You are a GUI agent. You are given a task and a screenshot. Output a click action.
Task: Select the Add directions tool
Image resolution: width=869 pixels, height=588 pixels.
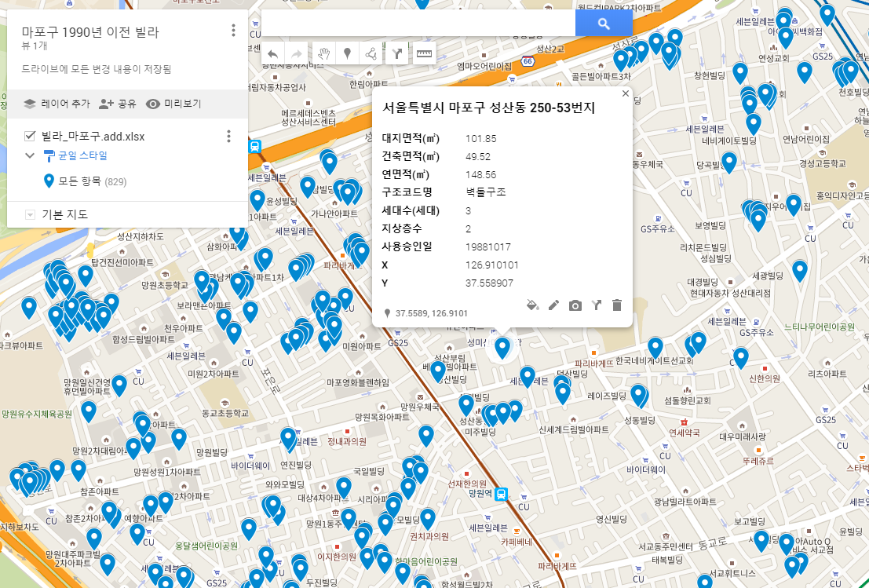[x=398, y=53]
